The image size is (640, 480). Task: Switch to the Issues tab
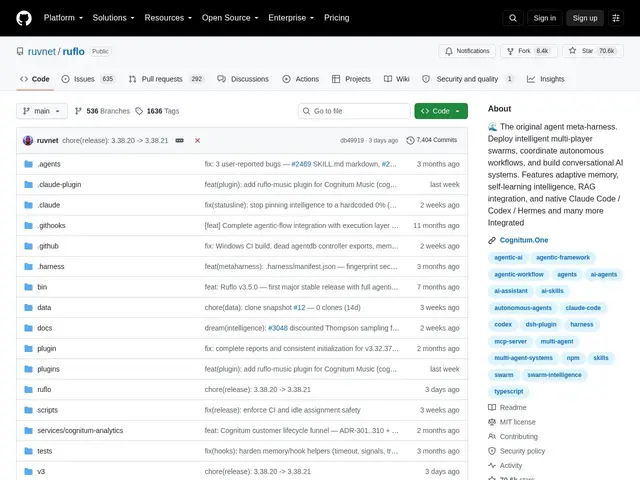point(88,79)
